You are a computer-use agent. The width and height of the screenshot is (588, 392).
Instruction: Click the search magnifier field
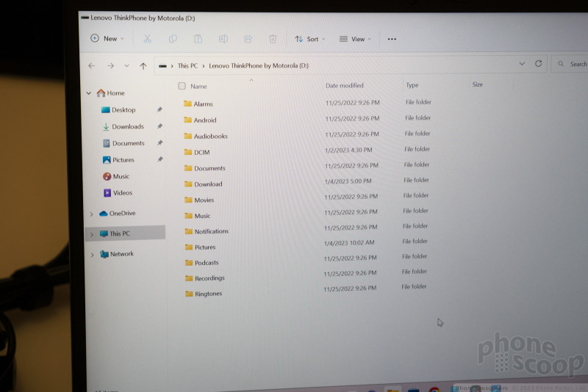pos(572,64)
